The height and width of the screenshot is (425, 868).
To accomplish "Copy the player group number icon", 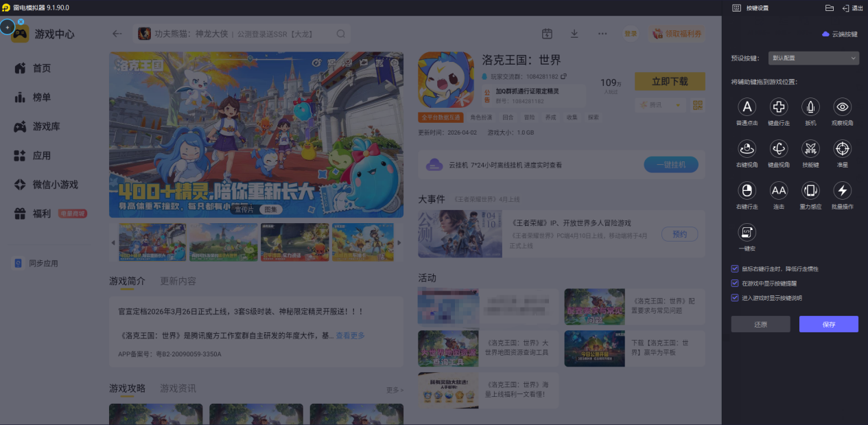I will click(x=563, y=76).
